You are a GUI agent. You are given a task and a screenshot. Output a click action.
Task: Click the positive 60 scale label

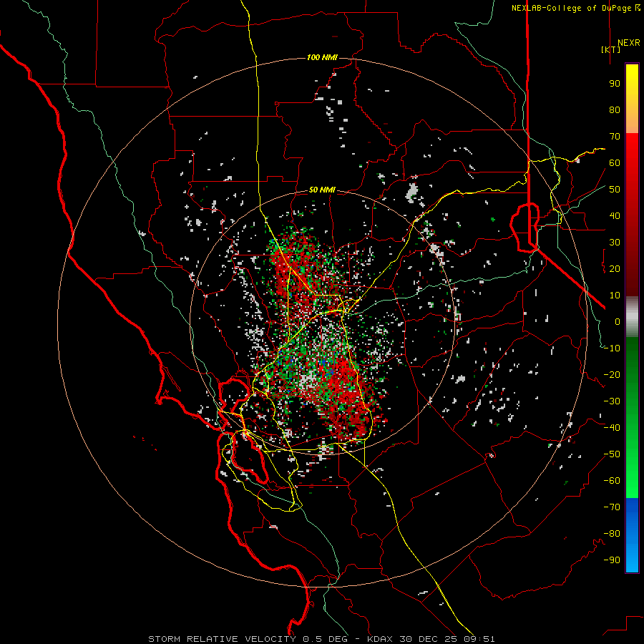pyautogui.click(x=615, y=162)
